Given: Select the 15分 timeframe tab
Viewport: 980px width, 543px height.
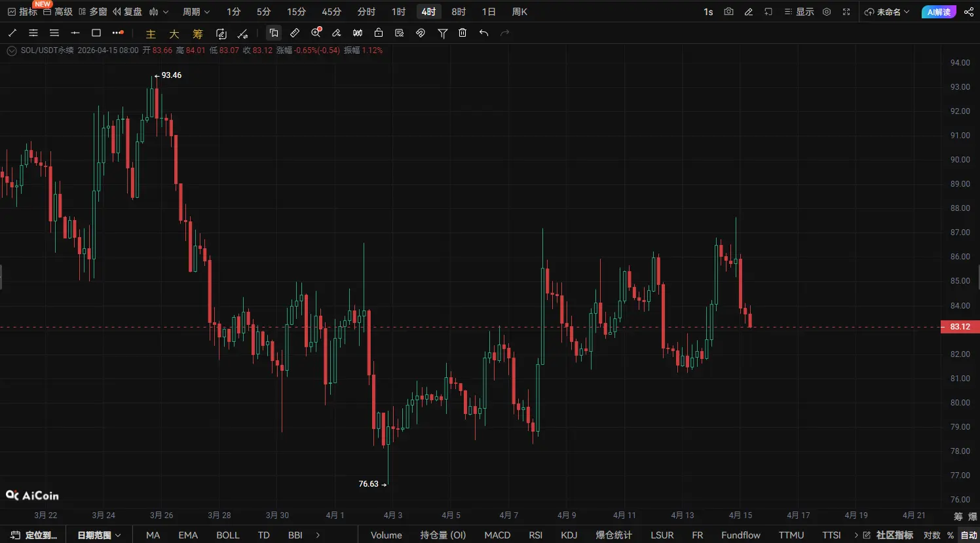Looking at the screenshot, I should (x=296, y=12).
